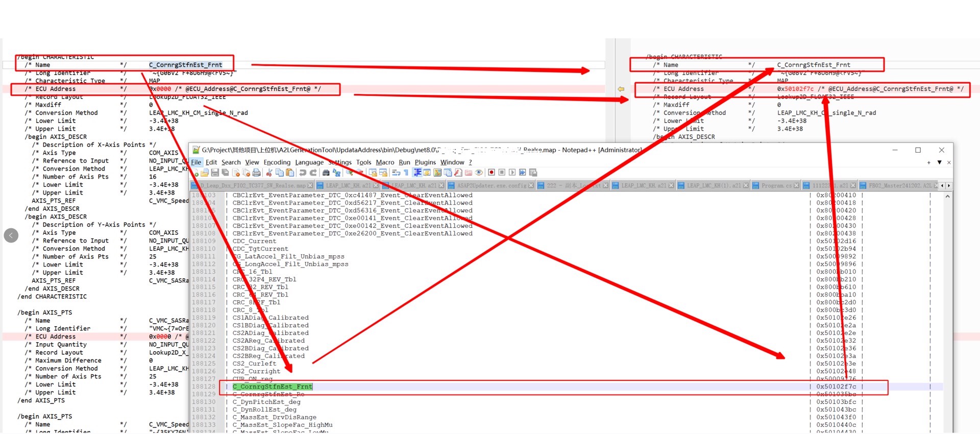Close the ASAP2Updater.exe.config tab

[x=531, y=185]
